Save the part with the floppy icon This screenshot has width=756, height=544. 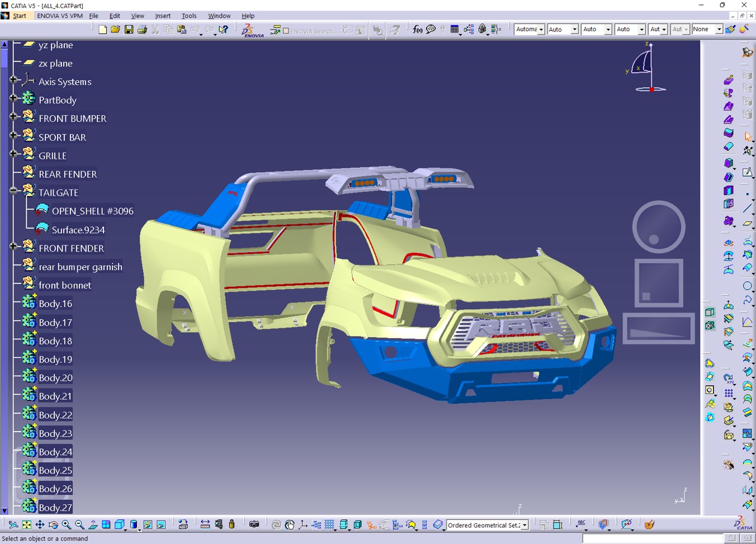point(129,30)
